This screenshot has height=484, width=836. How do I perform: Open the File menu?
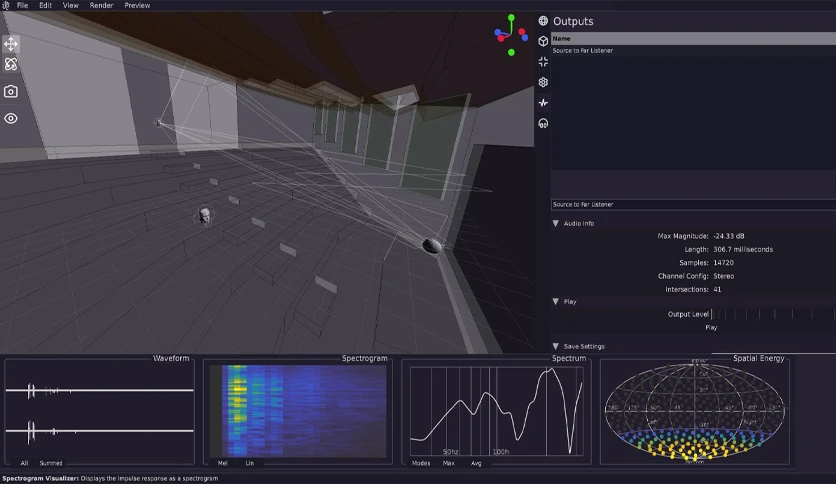tap(22, 5)
